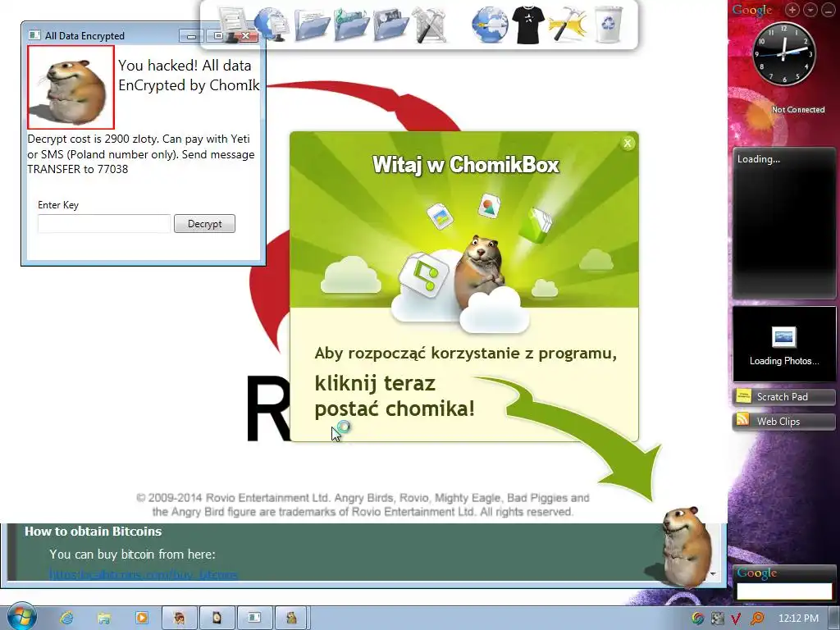
Task: Click the gray picture tray icon
Action: point(717,619)
